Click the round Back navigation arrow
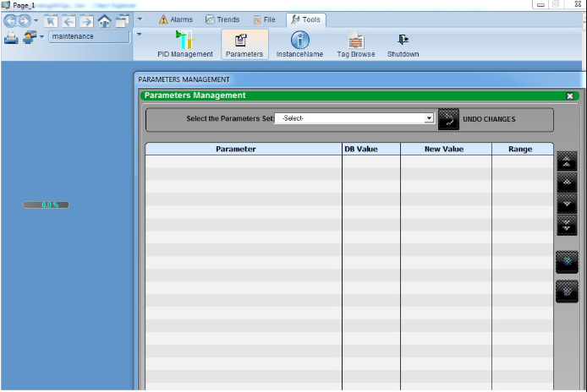 (10, 21)
